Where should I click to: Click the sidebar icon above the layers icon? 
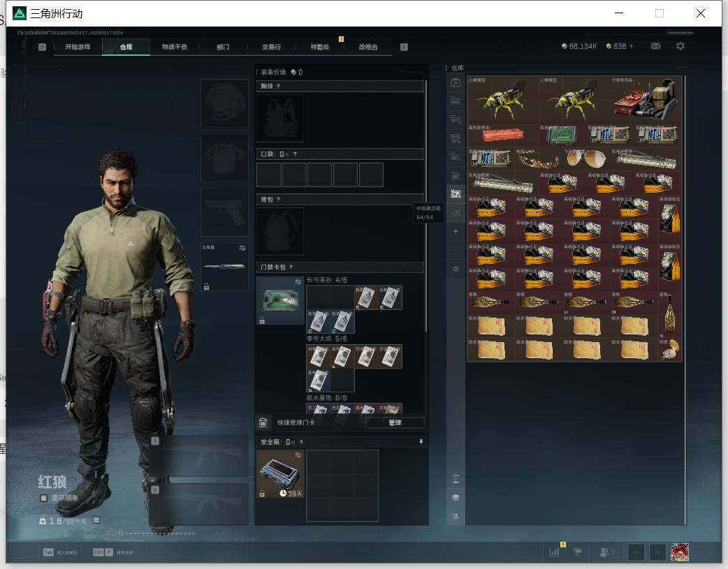pyautogui.click(x=456, y=479)
